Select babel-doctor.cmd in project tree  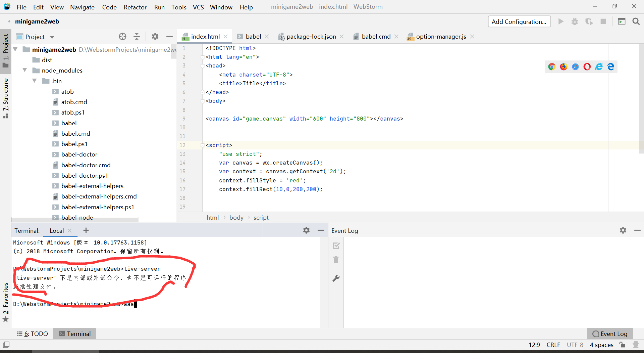click(86, 165)
